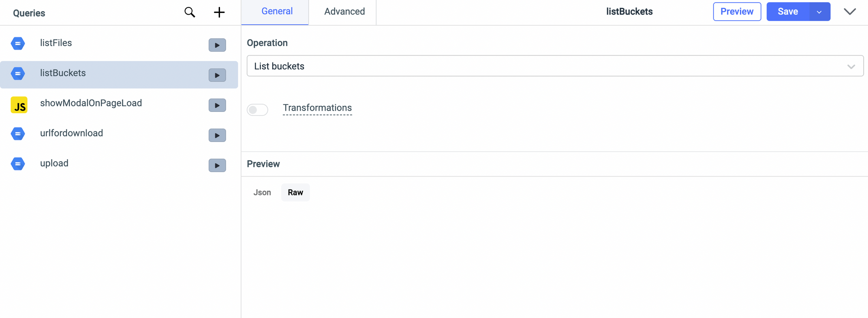The width and height of the screenshot is (868, 318).
Task: Run the listFiles query
Action: coord(217,45)
